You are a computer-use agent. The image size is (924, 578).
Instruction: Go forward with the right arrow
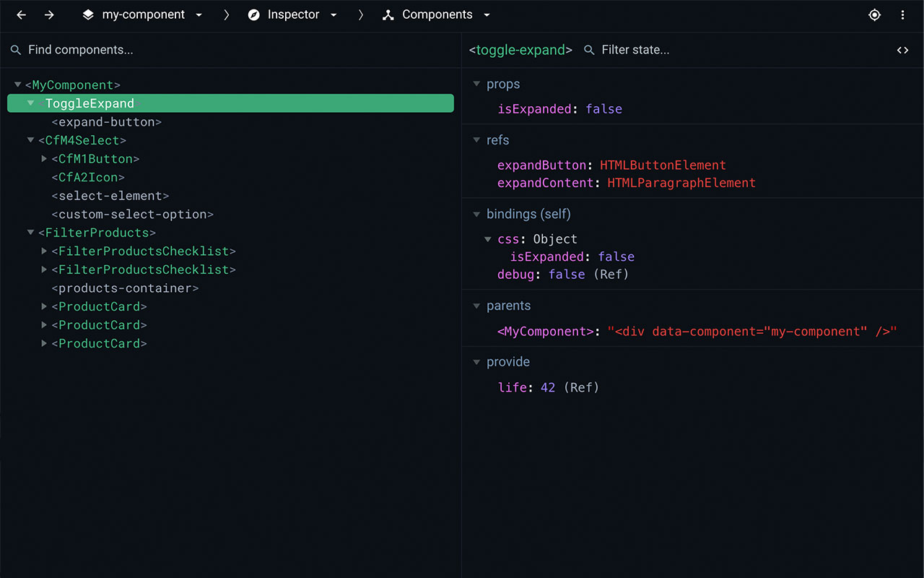pos(49,14)
